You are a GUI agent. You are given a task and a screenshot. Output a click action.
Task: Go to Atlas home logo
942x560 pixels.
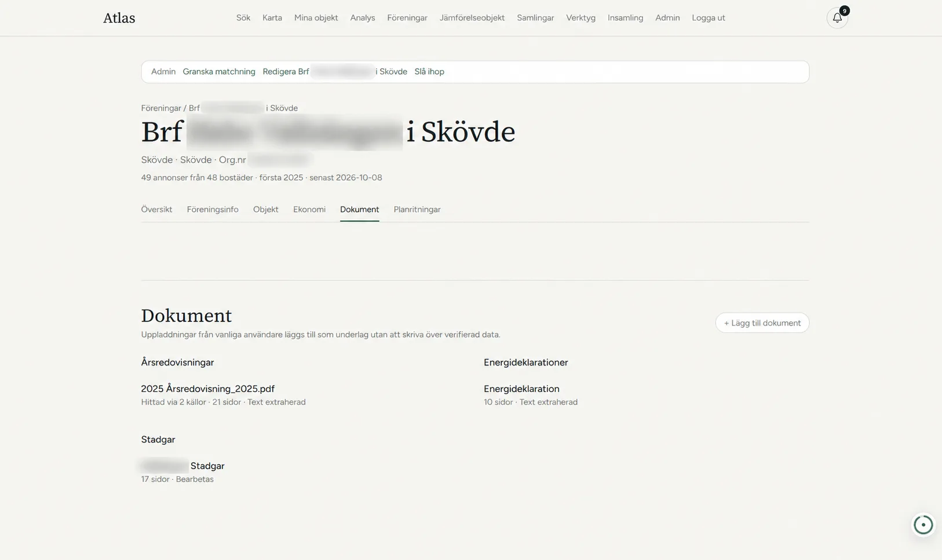point(119,18)
